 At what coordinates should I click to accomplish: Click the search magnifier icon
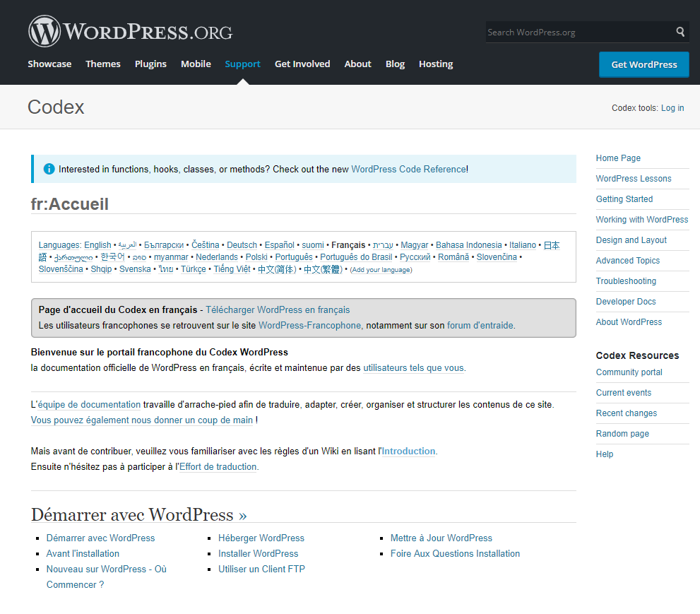[x=680, y=32]
